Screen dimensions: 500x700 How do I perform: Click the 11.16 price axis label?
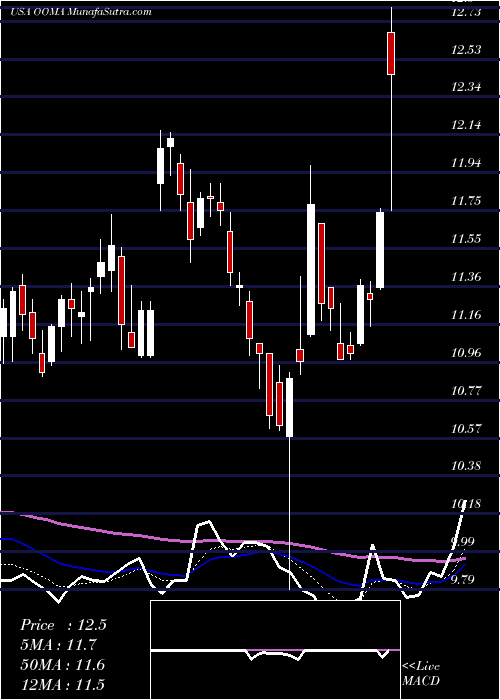pos(466,315)
